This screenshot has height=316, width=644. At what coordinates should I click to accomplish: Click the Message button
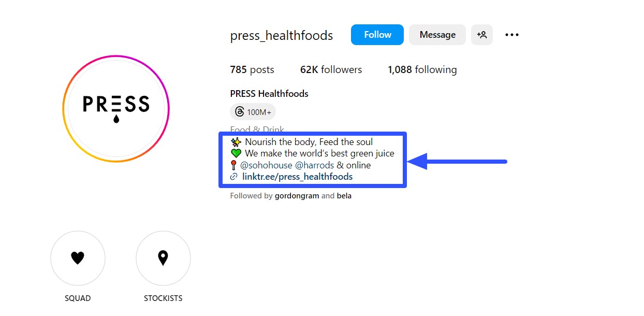437,34
